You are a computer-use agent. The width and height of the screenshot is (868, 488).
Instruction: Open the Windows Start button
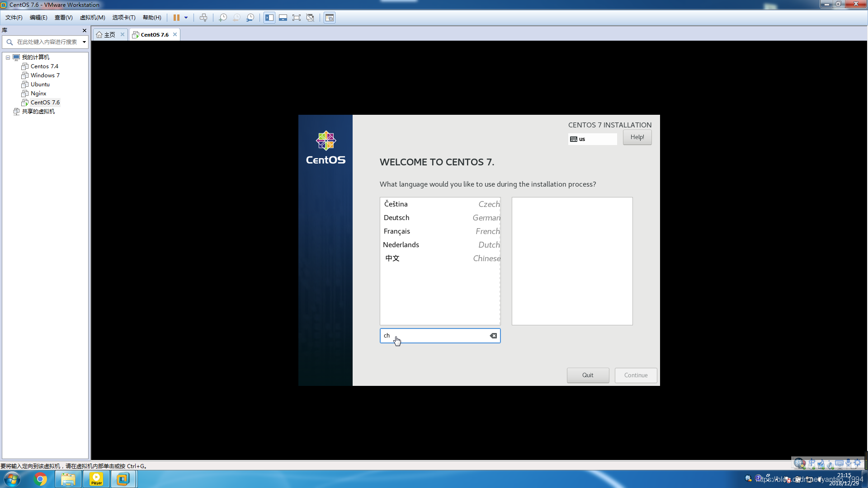pos(12,479)
